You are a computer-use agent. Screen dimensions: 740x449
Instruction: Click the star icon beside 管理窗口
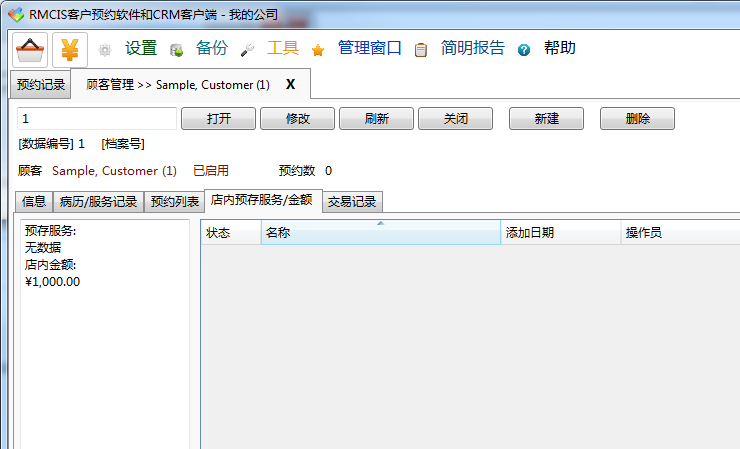point(318,50)
